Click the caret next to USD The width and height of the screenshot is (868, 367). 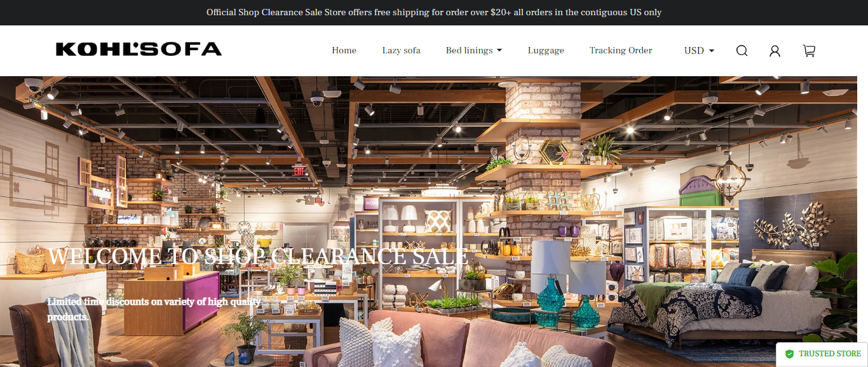point(711,51)
